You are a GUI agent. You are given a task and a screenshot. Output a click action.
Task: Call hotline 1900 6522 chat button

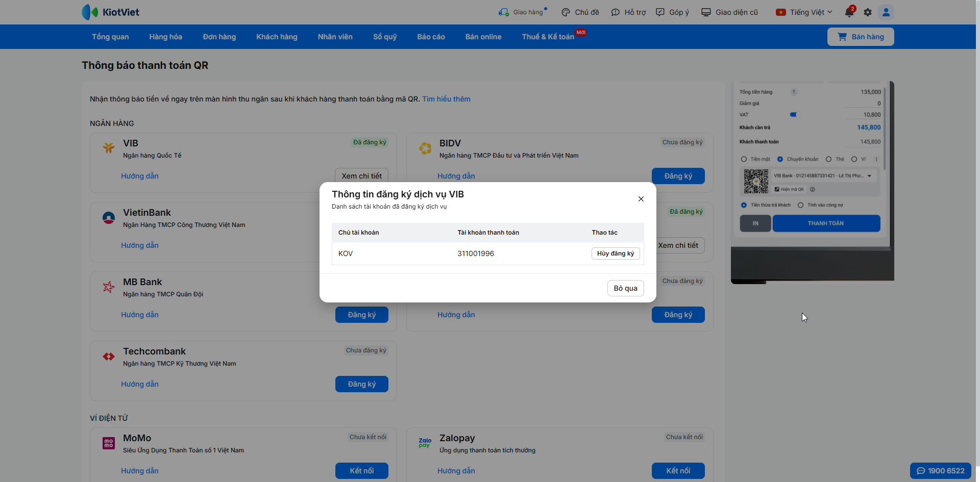[x=941, y=471]
